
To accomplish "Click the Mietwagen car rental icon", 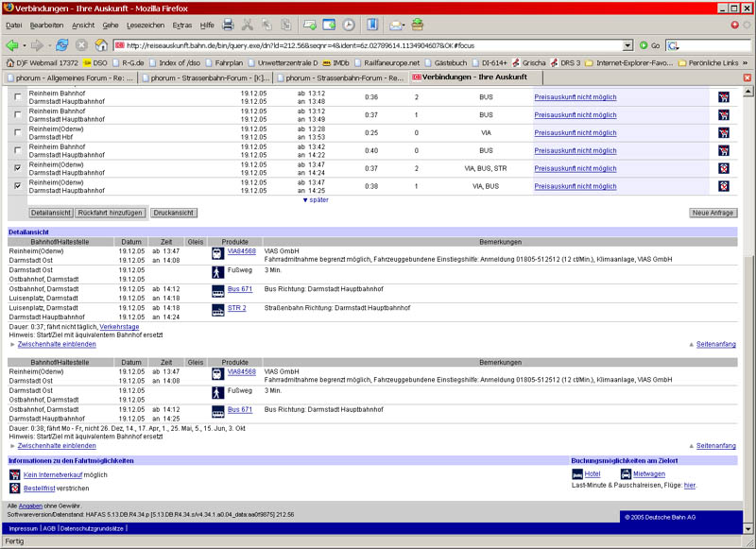I will coord(625,473).
